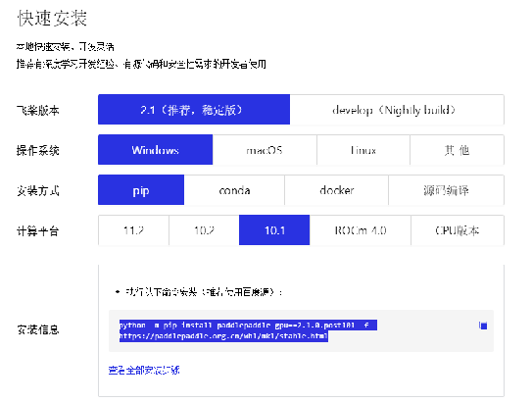Select conda install method

234,190
